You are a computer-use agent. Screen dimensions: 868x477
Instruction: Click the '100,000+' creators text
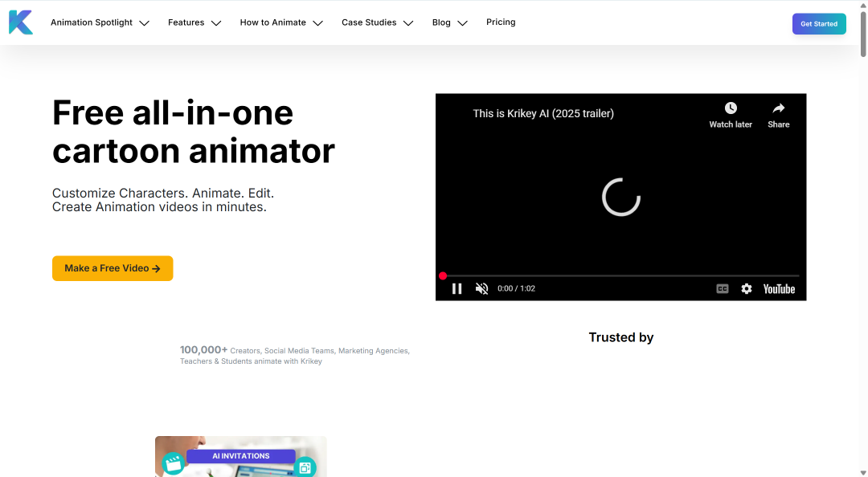click(x=203, y=350)
